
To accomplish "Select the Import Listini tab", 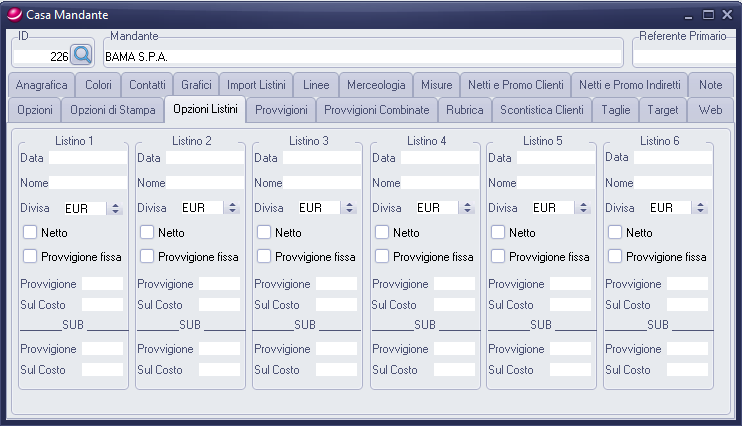I will pos(256,85).
